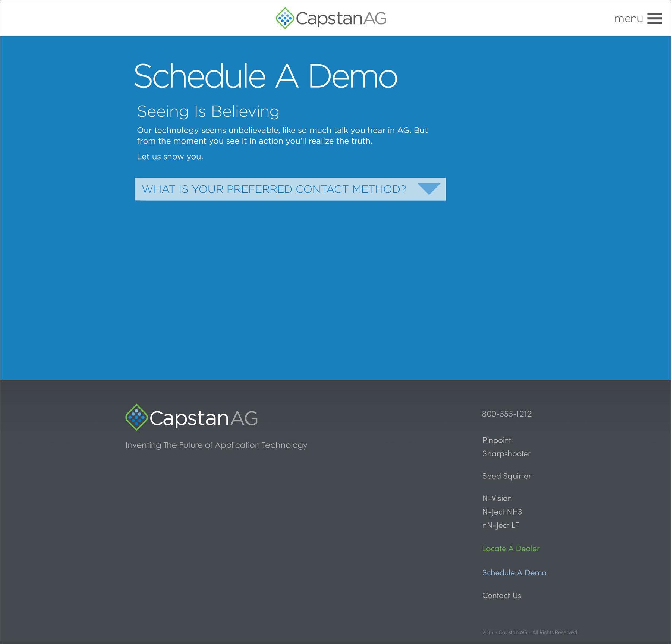Click the 2016 copyright notice text
The image size is (671, 644).
(x=529, y=632)
